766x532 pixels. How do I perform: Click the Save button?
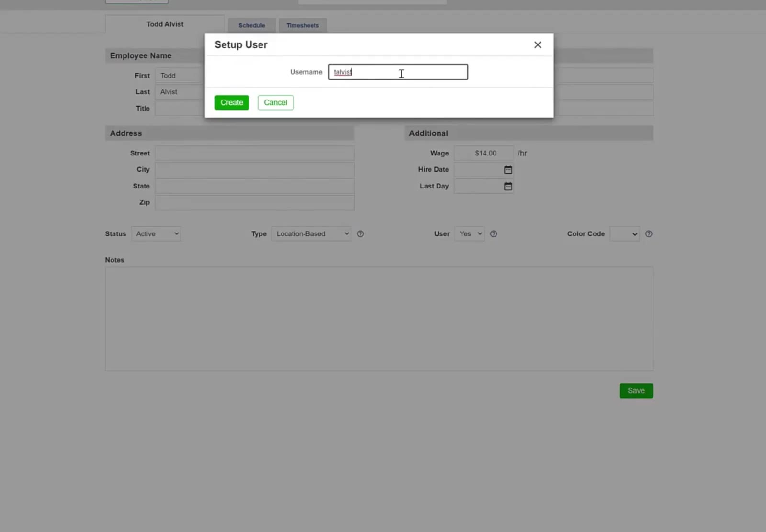point(636,391)
